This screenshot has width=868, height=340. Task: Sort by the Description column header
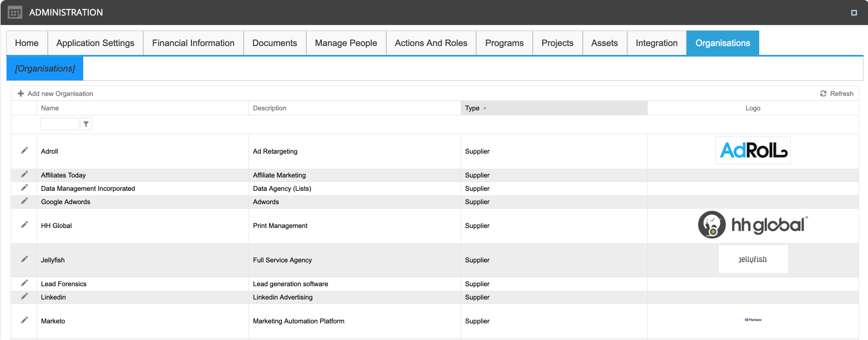pos(270,108)
